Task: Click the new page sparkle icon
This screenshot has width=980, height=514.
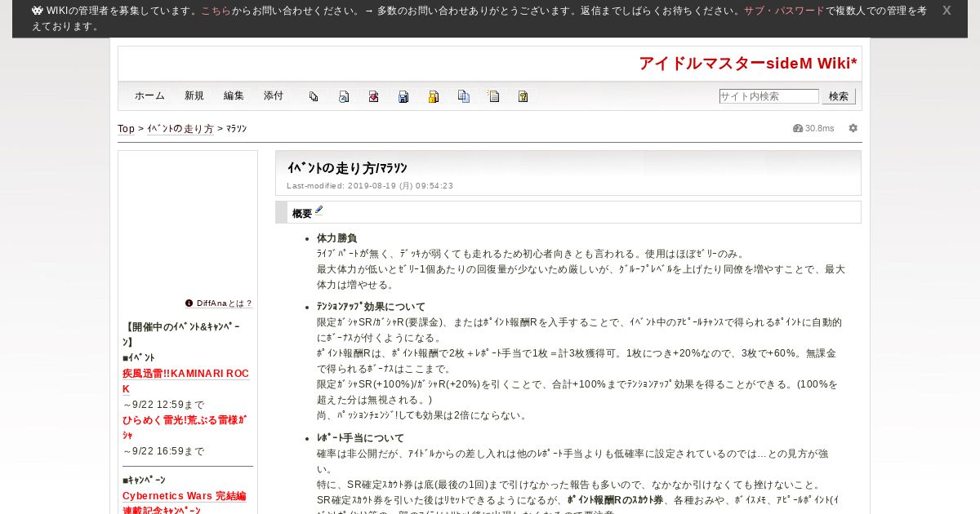Action: (x=493, y=96)
